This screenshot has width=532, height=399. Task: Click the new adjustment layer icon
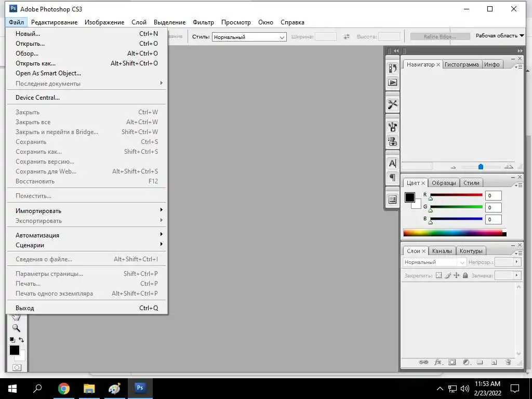(466, 362)
